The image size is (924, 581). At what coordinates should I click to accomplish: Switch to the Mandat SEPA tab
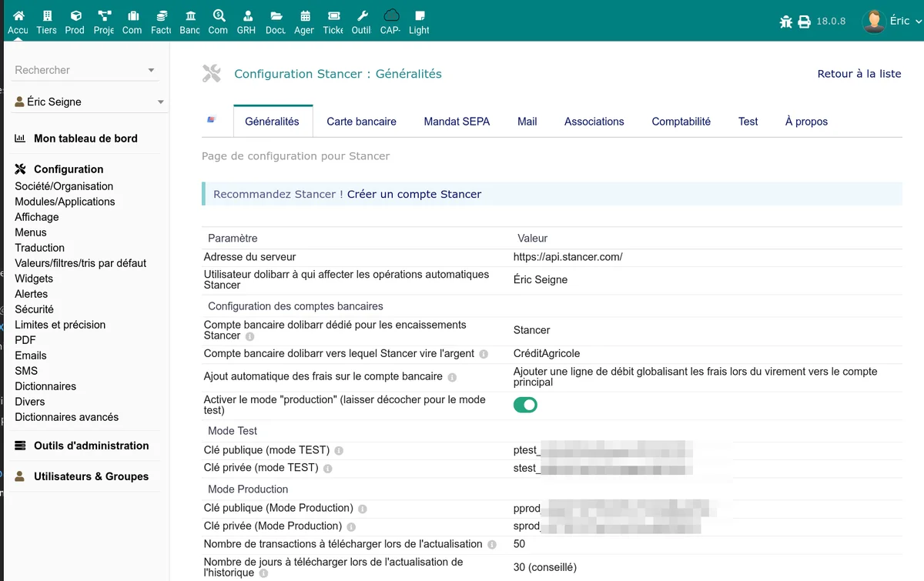click(x=457, y=122)
